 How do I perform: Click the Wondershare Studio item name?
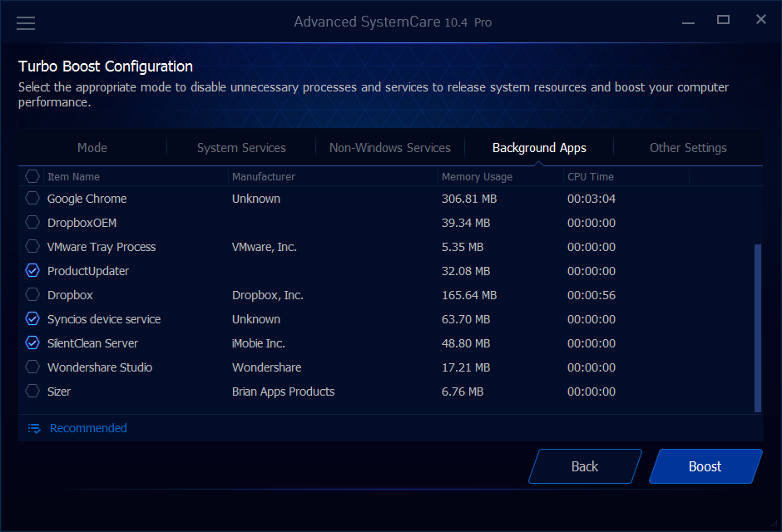pyautogui.click(x=100, y=367)
